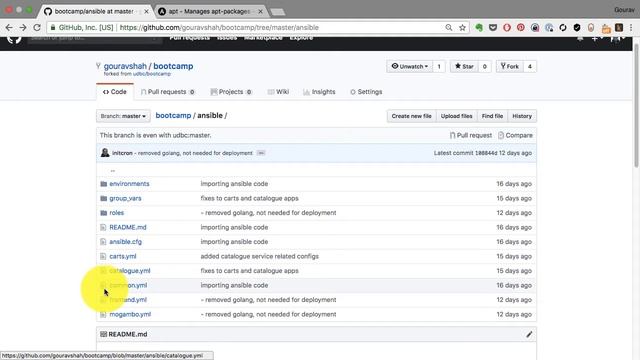Click the address bar zoom magnifier icon
Screen dimensions: 640x360
[449, 28]
